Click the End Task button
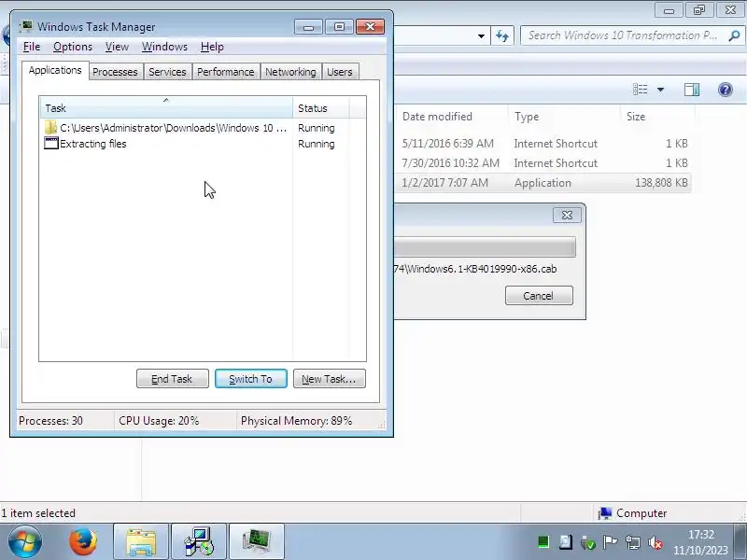Image resolution: width=747 pixels, height=560 pixels. tap(173, 379)
